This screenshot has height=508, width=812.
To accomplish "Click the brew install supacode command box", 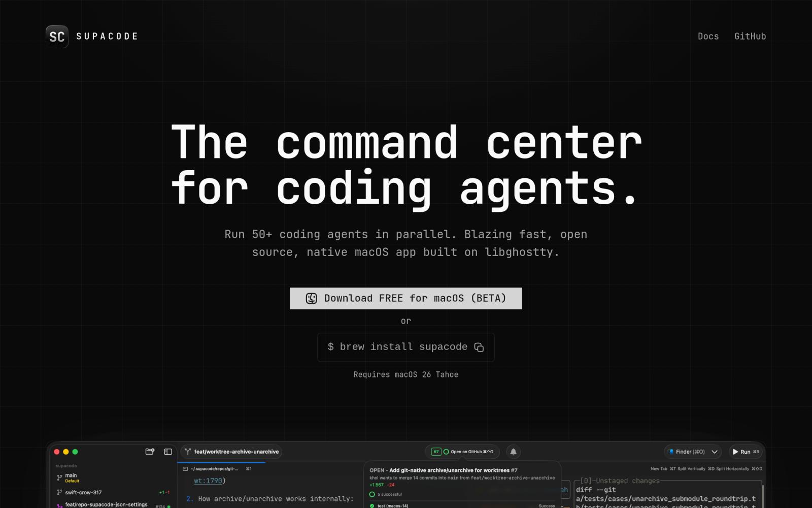I will (x=406, y=347).
